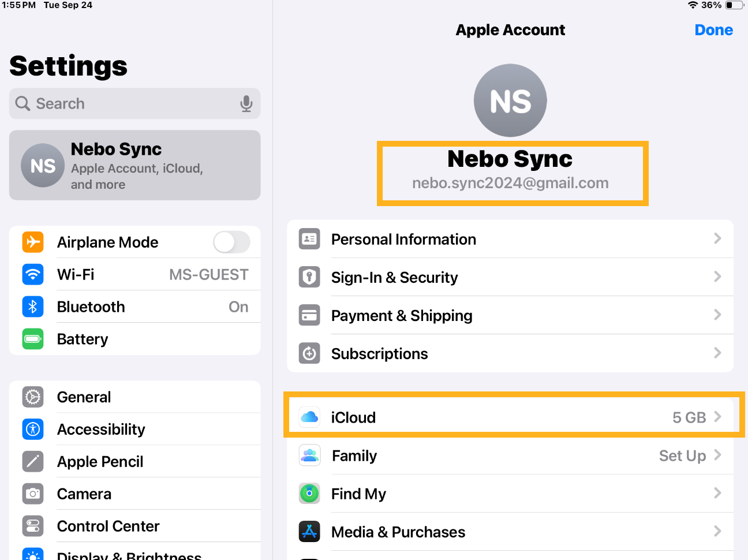This screenshot has width=748, height=560.
Task: Select Control Center in the sidebar
Action: pyautogui.click(x=134, y=526)
